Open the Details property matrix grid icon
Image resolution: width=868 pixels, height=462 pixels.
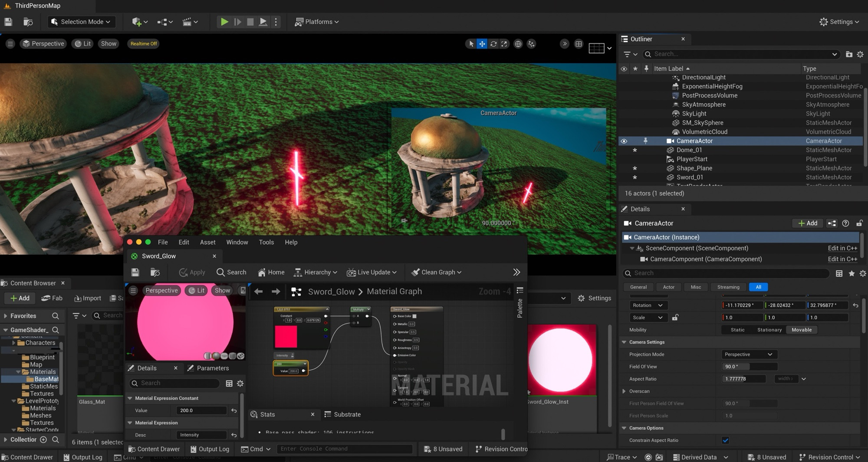coord(839,273)
